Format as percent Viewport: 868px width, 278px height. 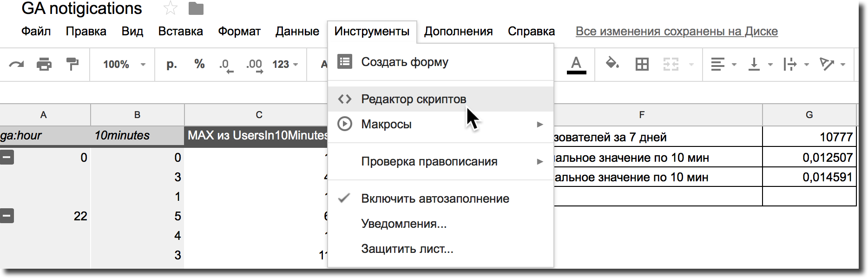[x=200, y=64]
